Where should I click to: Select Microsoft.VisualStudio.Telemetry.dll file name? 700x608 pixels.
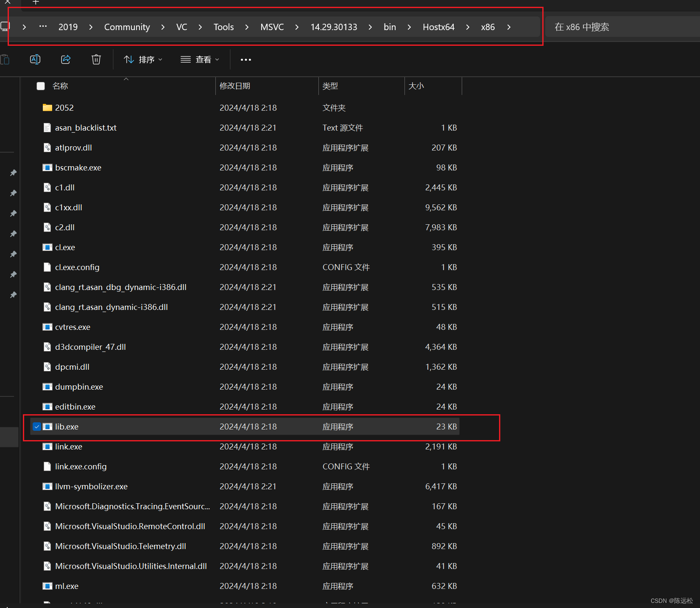tap(121, 546)
